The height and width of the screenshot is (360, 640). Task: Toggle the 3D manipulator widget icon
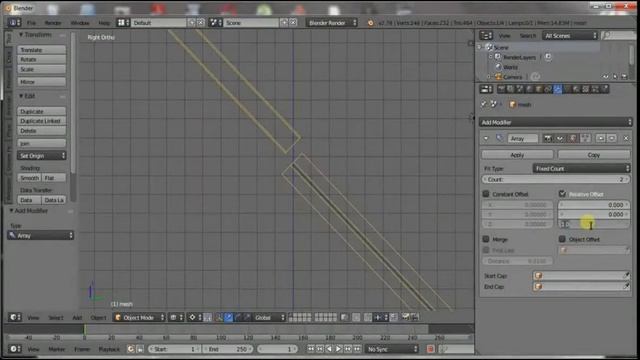click(219, 317)
